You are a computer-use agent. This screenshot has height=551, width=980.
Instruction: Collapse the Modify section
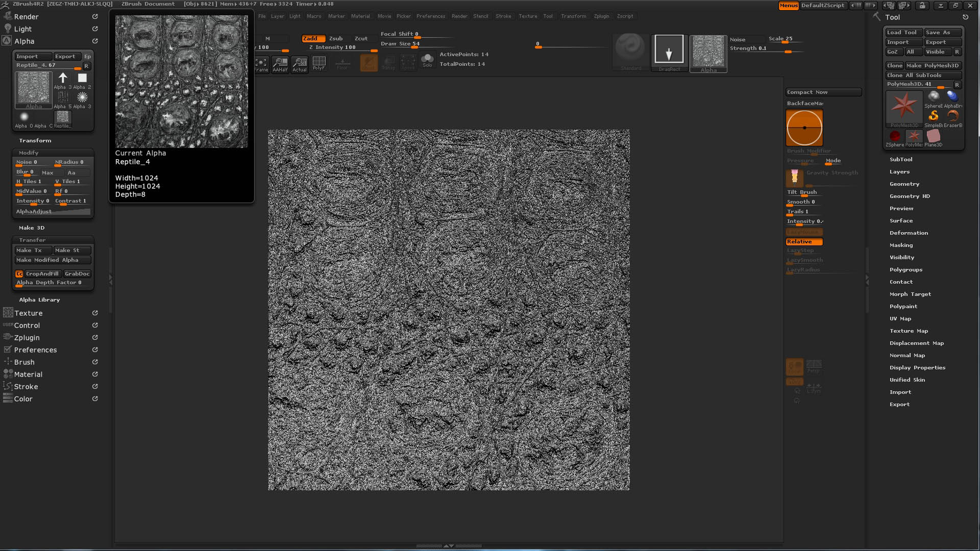pos(29,153)
